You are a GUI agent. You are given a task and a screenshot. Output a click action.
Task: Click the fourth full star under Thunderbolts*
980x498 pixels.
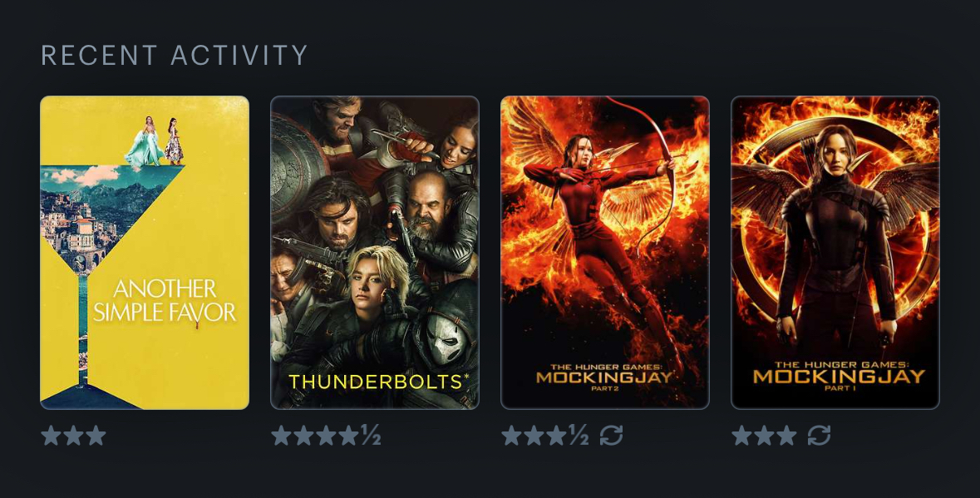pyautogui.click(x=349, y=436)
